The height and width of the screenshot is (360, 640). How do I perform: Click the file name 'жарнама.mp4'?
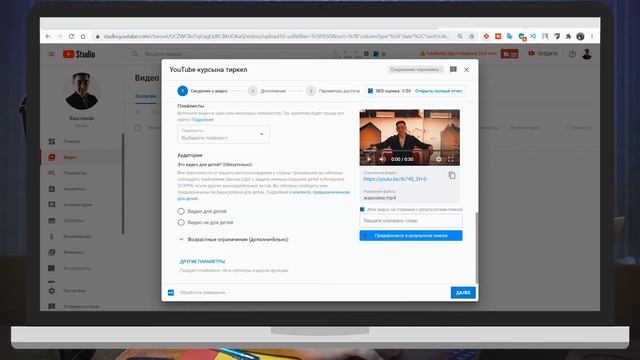380,198
